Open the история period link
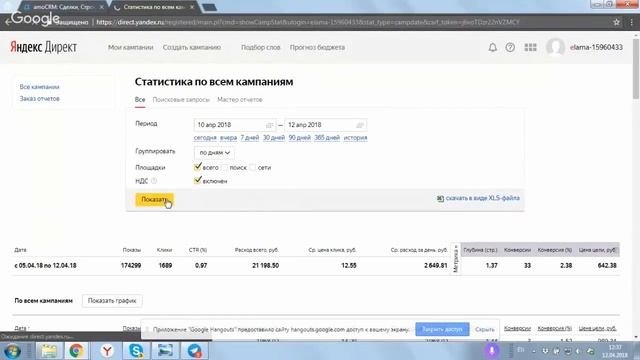 tap(355, 138)
